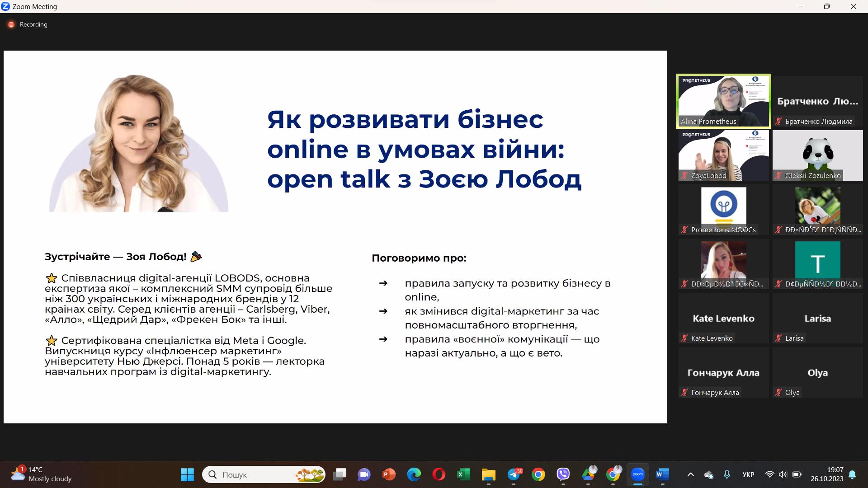Open the volume control in tray
This screenshot has height=488, width=868.
click(x=783, y=474)
